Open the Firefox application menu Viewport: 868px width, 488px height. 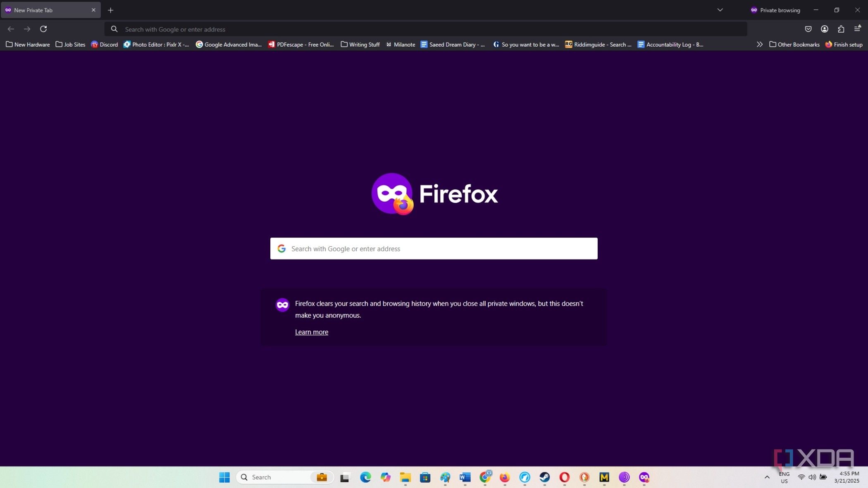pyautogui.click(x=858, y=29)
